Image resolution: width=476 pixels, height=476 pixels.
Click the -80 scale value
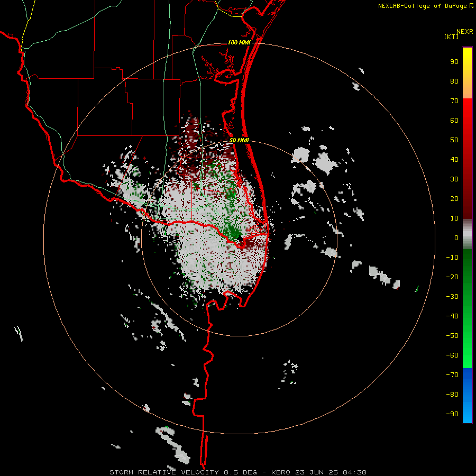(452, 395)
